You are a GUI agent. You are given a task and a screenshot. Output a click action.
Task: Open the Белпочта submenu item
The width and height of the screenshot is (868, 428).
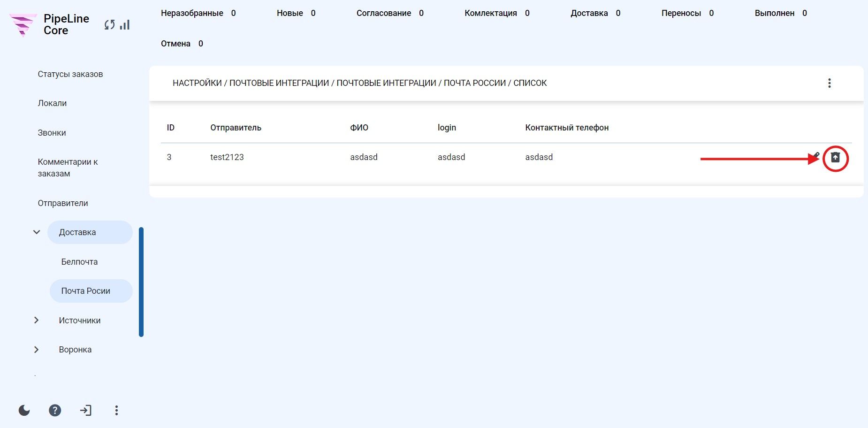79,262
